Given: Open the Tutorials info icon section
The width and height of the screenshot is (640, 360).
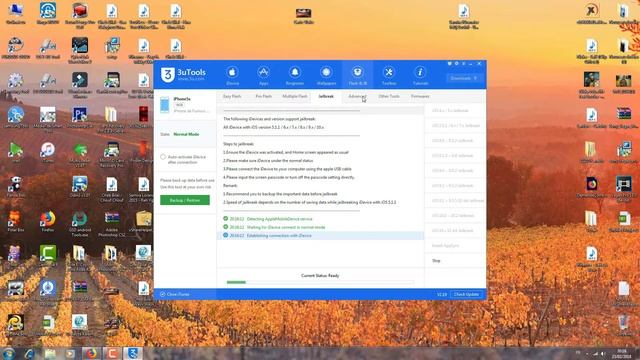Looking at the screenshot, I should (420, 76).
